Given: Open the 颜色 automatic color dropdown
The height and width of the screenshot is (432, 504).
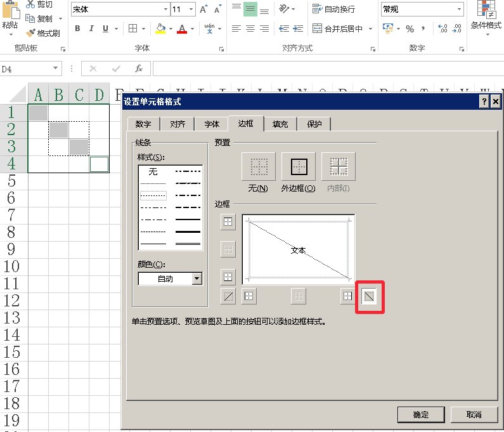Looking at the screenshot, I should [x=197, y=278].
